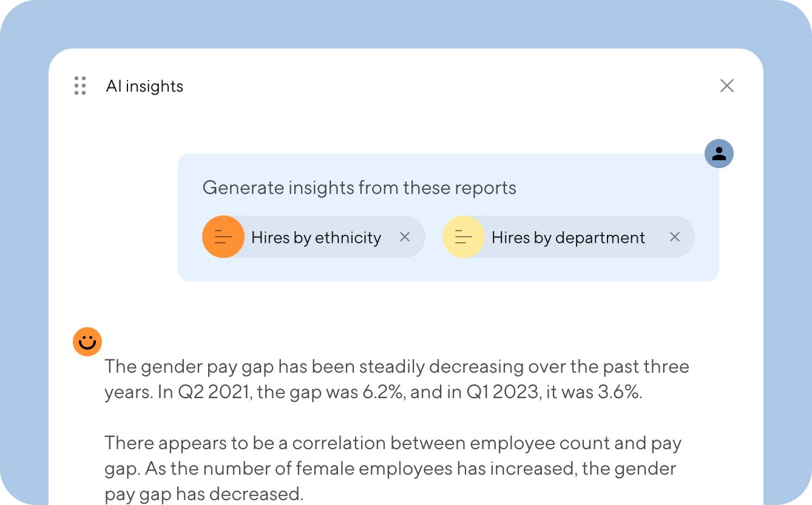Remove the Hires by ethnicity report attachment
The height and width of the screenshot is (505, 812).
(x=405, y=237)
